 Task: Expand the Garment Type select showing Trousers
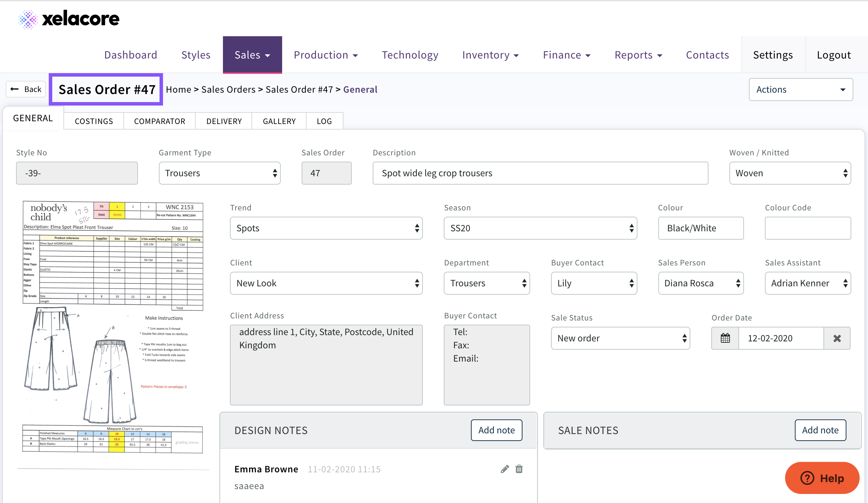(219, 173)
